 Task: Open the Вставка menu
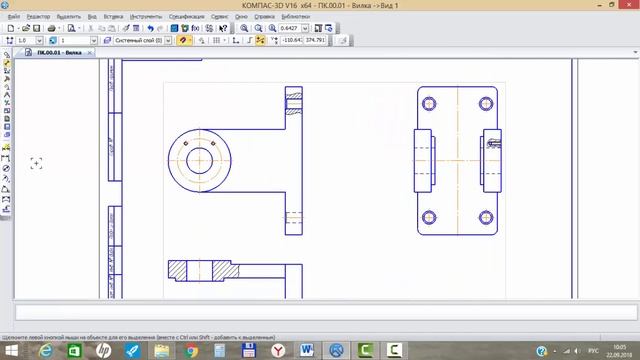tap(113, 17)
